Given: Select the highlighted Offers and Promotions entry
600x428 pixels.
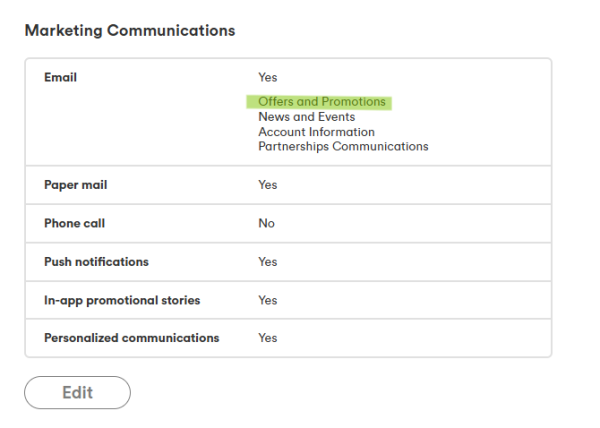Looking at the screenshot, I should coord(321,102).
